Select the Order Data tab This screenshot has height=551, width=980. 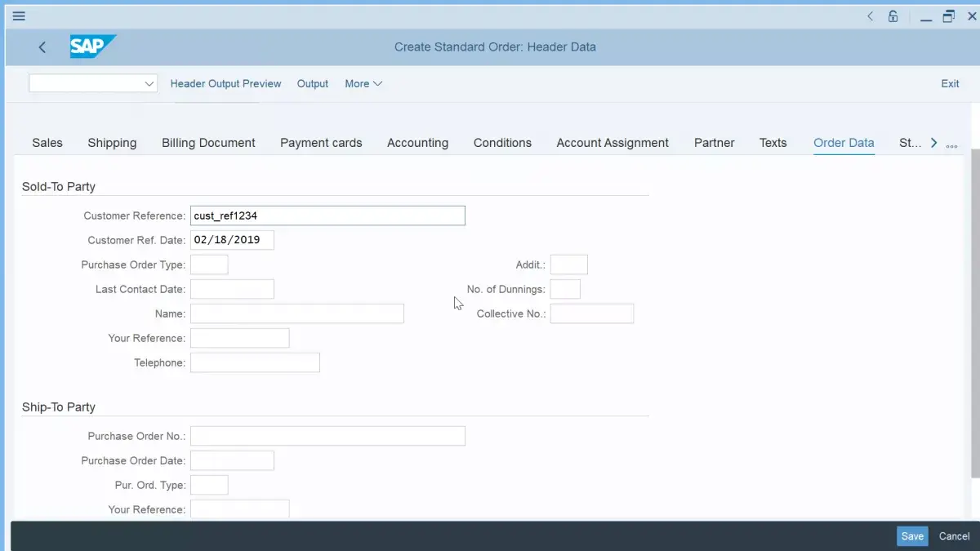coord(844,142)
